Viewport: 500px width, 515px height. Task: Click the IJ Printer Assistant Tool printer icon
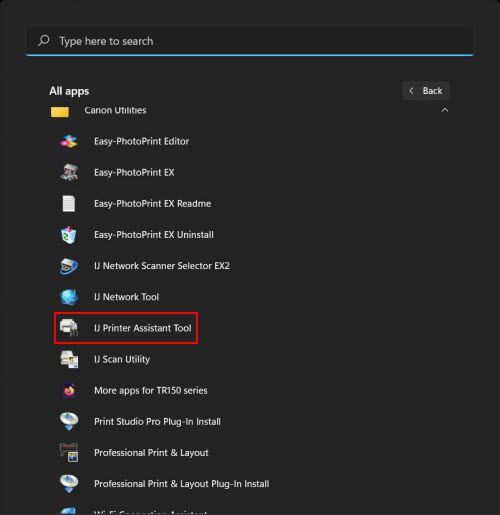[69, 327]
